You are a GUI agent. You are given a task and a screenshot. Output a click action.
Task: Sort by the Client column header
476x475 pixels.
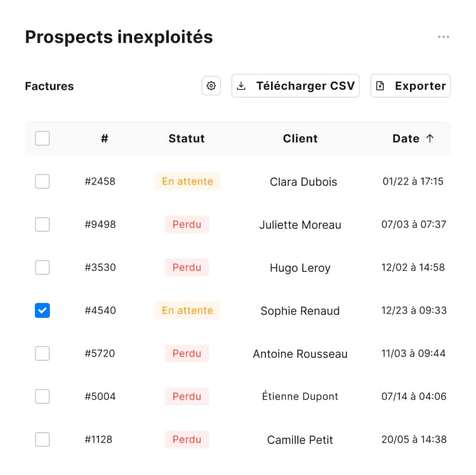coord(300,138)
